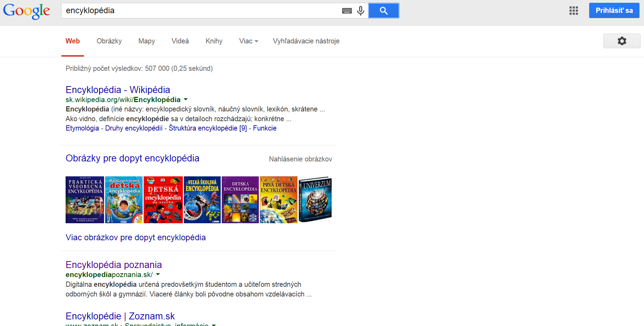Open Encyklopédia poznania result
644x326 pixels.
tap(113, 265)
